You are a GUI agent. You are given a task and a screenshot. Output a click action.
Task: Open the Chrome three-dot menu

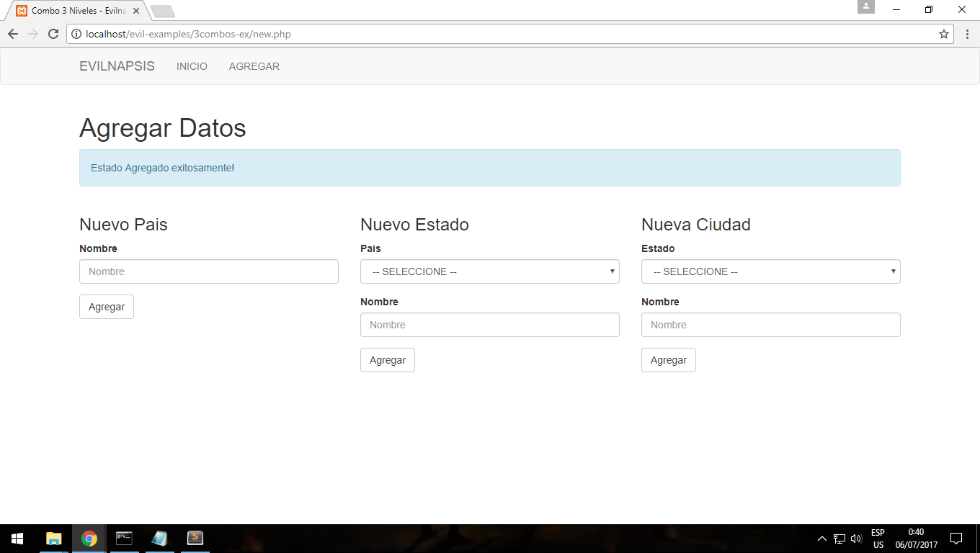967,34
